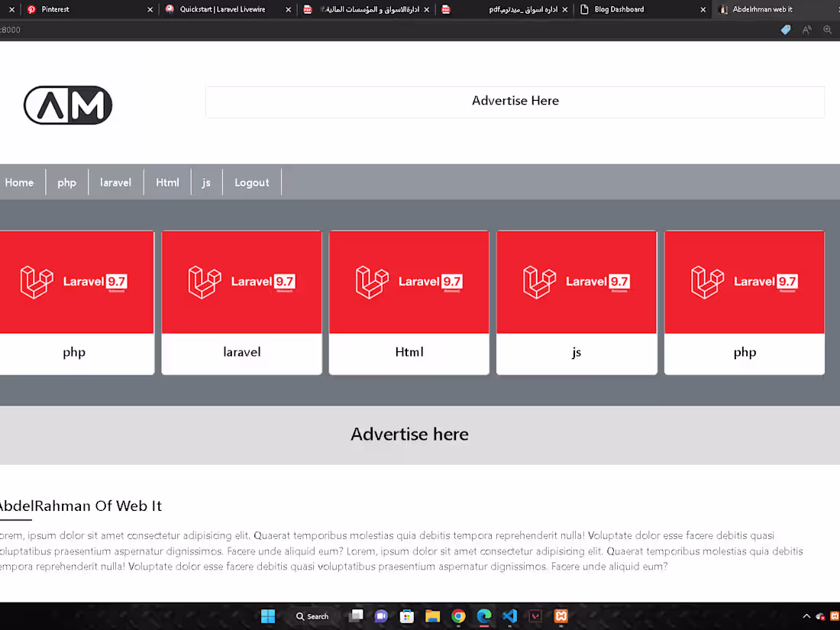Open laravel in the navigation bar
840x630 pixels.
[x=116, y=183]
